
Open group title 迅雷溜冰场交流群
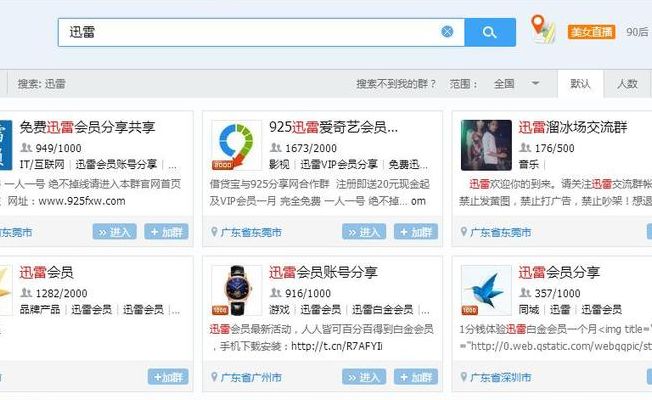pyautogui.click(x=573, y=127)
